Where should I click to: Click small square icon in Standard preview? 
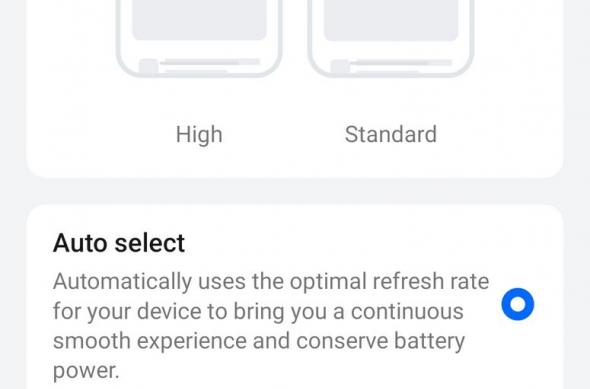coord(341,66)
